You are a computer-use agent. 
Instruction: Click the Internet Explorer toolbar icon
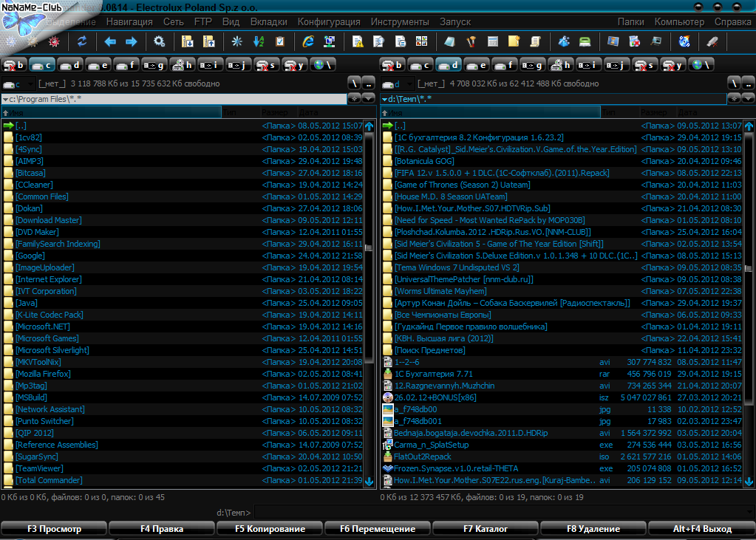click(x=308, y=41)
